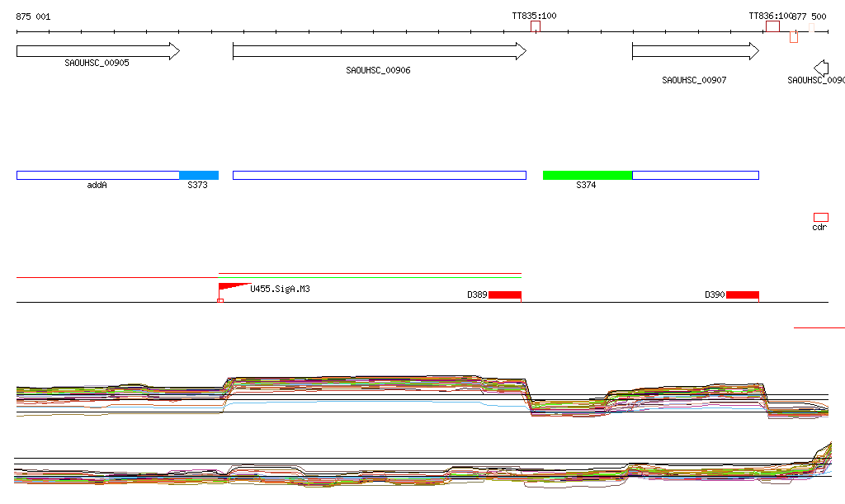The width and height of the screenshot is (845, 504).
Task: Select the addA blue outlined segment
Action: click(x=98, y=175)
